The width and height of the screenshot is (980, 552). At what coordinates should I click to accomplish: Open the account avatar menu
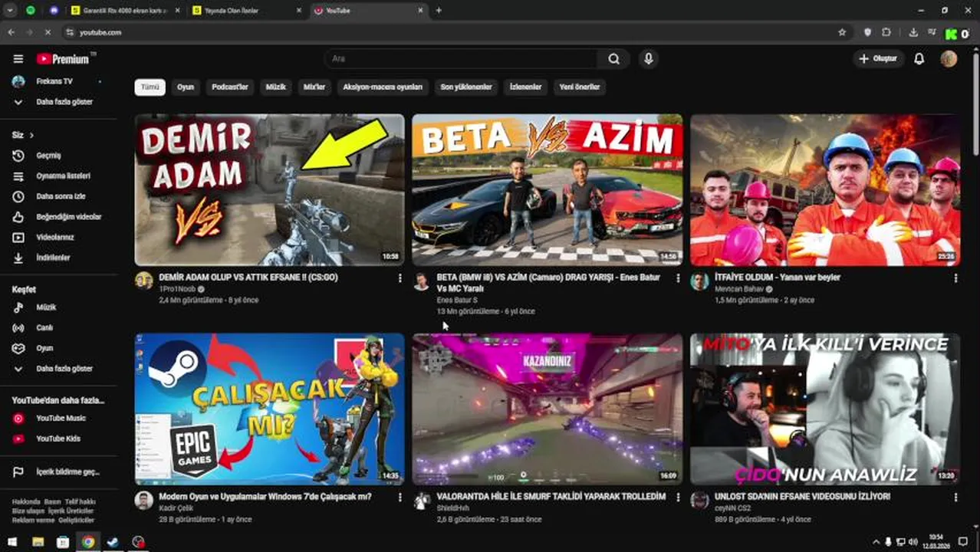949,59
